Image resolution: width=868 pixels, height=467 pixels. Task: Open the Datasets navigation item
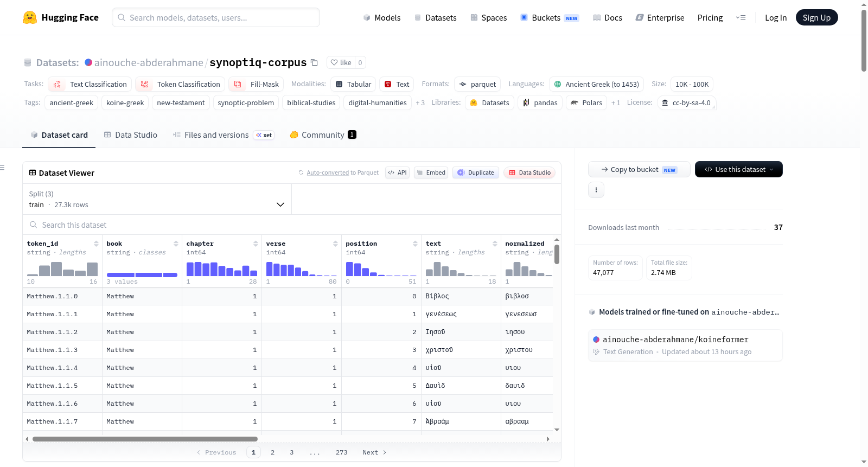tap(435, 17)
